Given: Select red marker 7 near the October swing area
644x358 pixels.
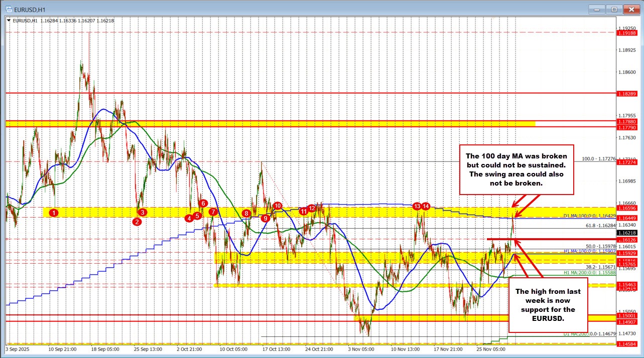Looking at the screenshot, I should click(212, 212).
